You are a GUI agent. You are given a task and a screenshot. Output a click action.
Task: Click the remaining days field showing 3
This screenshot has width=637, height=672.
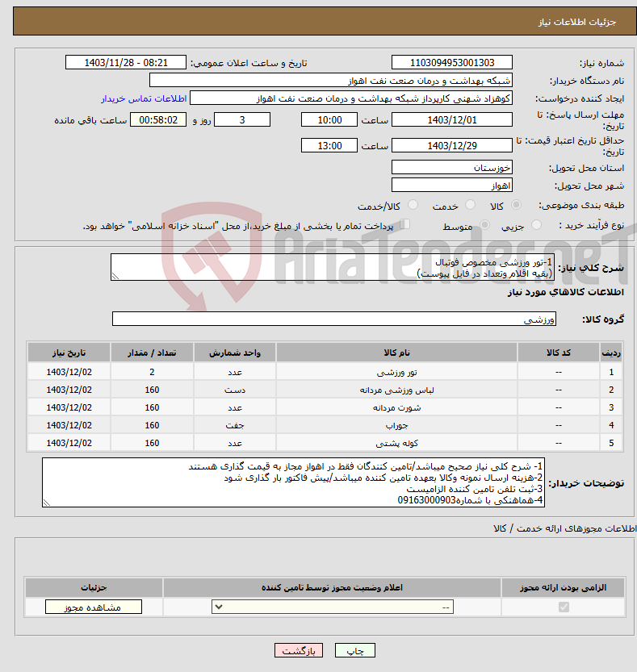(242, 120)
